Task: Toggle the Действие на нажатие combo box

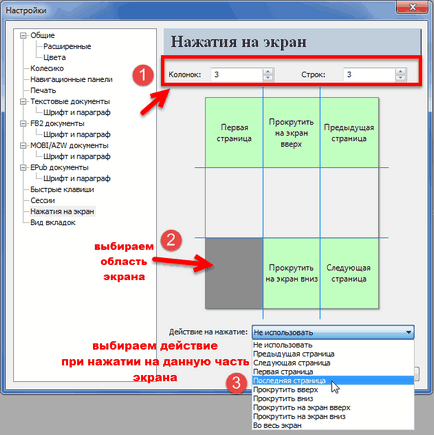Action: [x=333, y=332]
